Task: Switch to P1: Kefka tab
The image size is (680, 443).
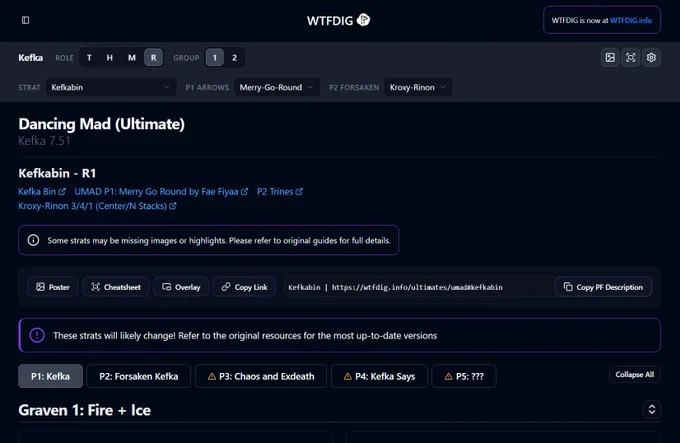Action: tap(50, 376)
